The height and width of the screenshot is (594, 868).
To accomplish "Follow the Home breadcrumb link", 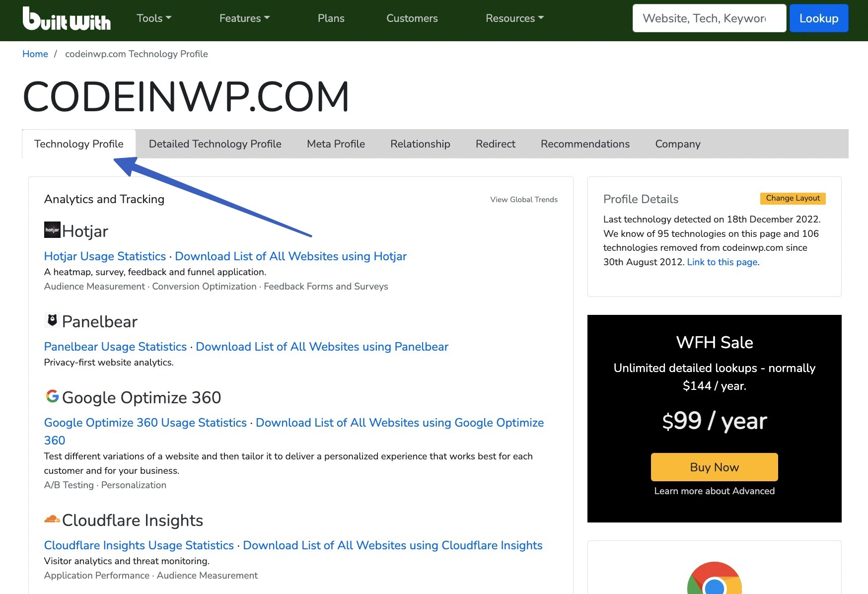I will [35, 54].
